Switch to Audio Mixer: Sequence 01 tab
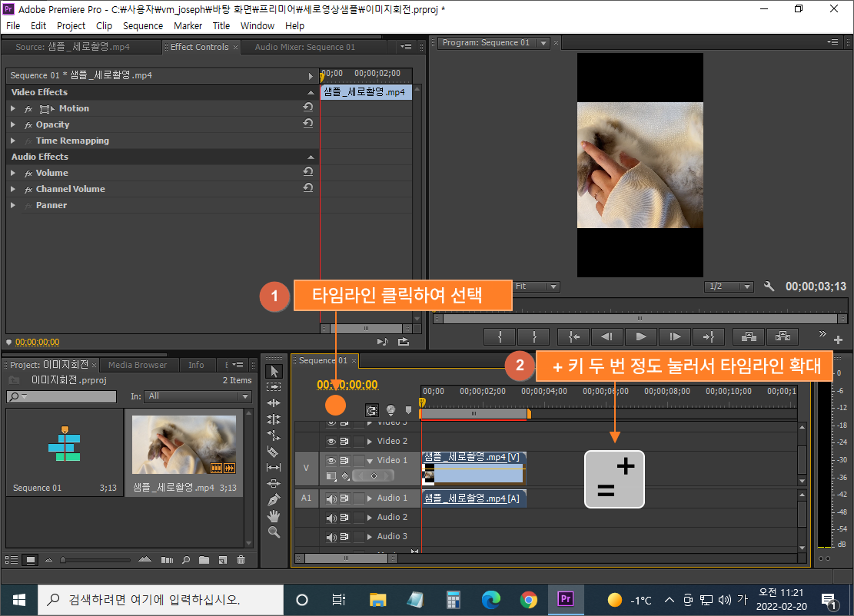The image size is (854, 616). pyautogui.click(x=305, y=47)
